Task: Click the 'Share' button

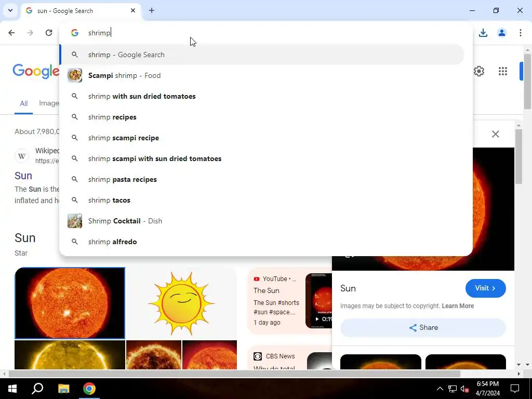Action: coord(423,327)
